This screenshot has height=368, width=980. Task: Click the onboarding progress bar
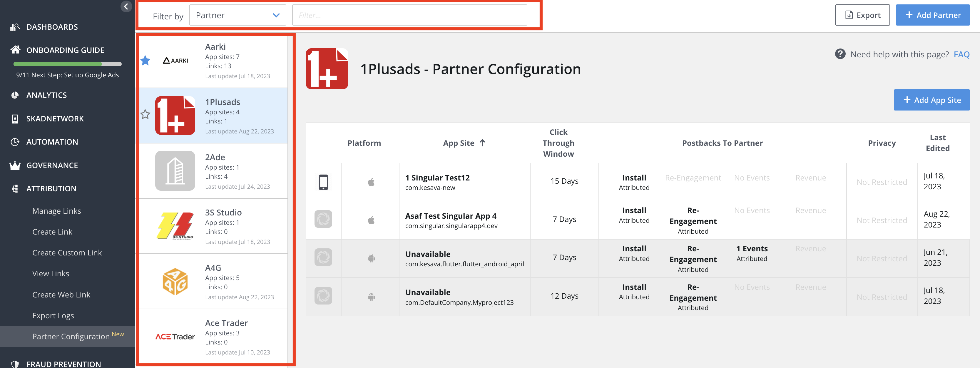tap(67, 64)
